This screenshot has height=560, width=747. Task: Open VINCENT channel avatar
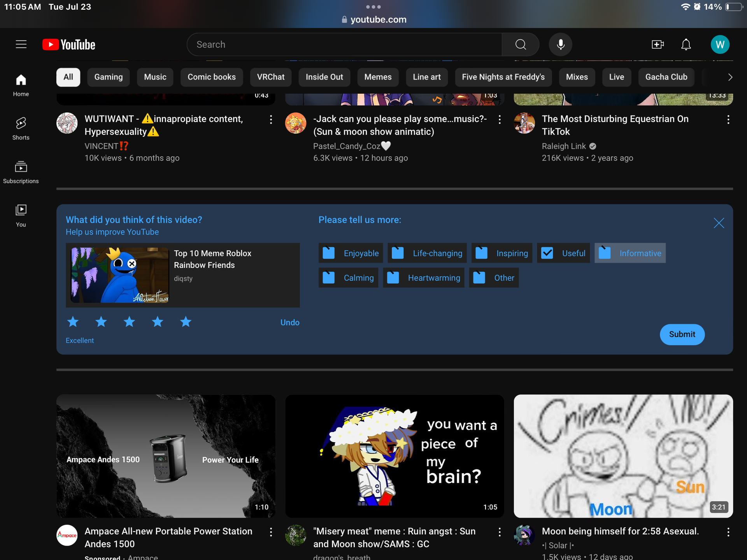67,123
